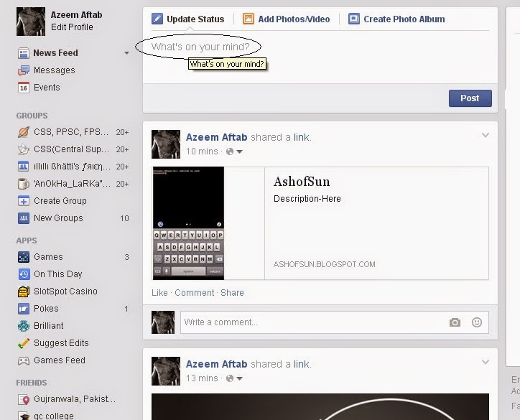
Task: Click the What's on your mind field
Action: (x=200, y=47)
